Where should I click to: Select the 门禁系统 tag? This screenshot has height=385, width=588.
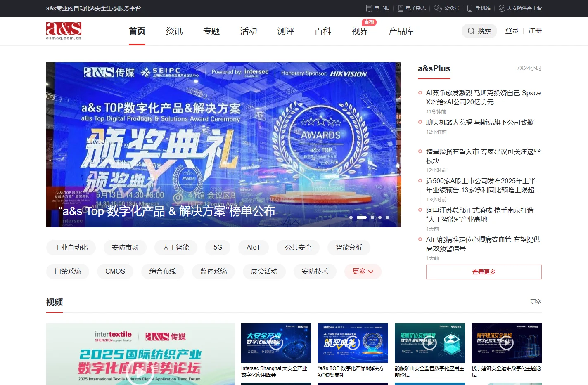pos(68,272)
